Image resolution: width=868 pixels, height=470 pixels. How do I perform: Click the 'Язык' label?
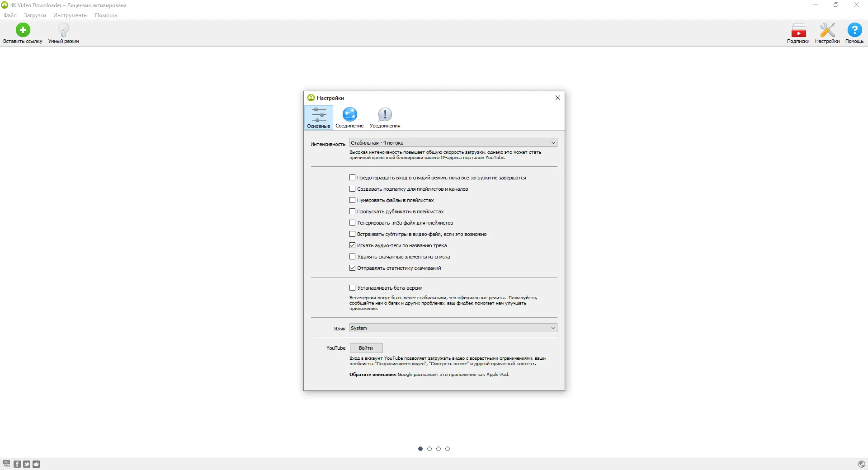(340, 329)
